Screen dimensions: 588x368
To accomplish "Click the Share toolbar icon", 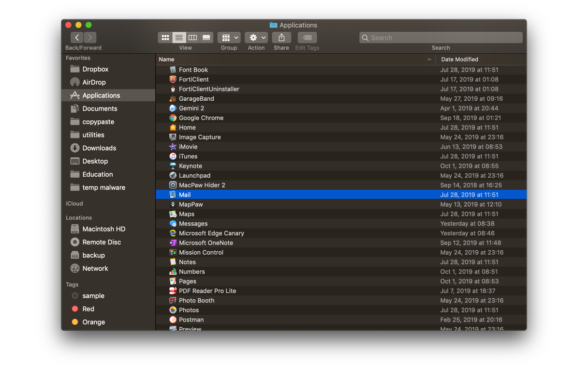I will point(281,37).
